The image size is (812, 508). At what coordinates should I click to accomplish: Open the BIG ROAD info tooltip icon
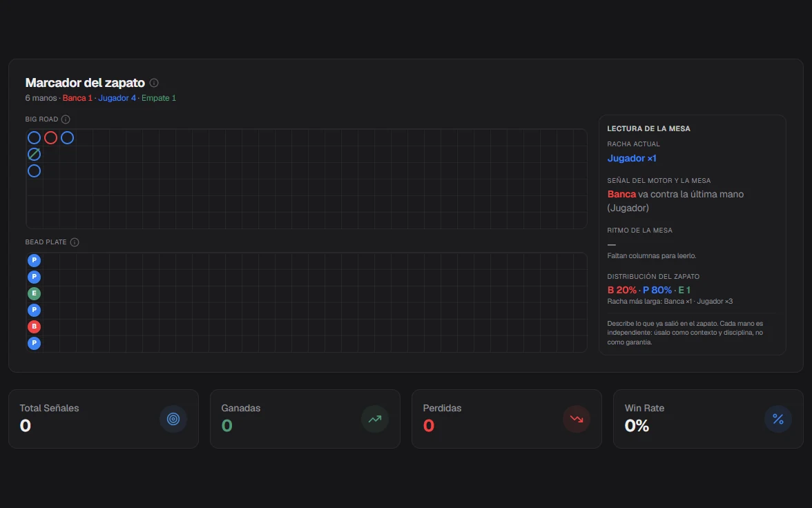tap(65, 119)
